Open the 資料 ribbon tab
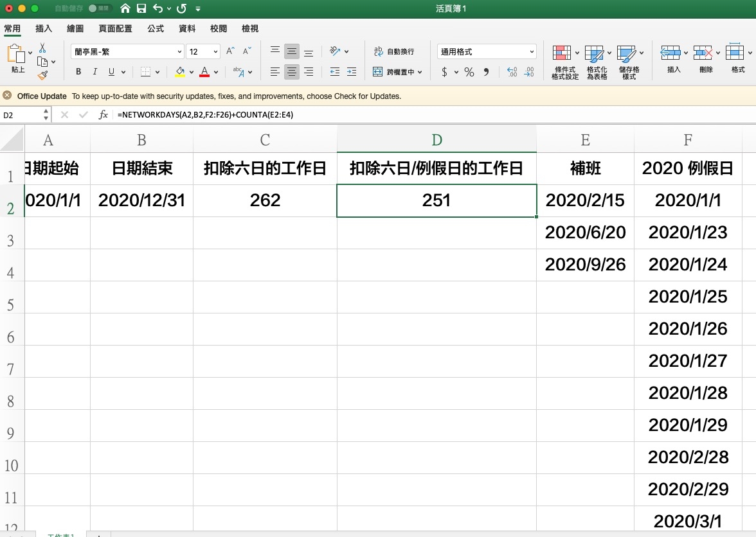 [x=187, y=29]
